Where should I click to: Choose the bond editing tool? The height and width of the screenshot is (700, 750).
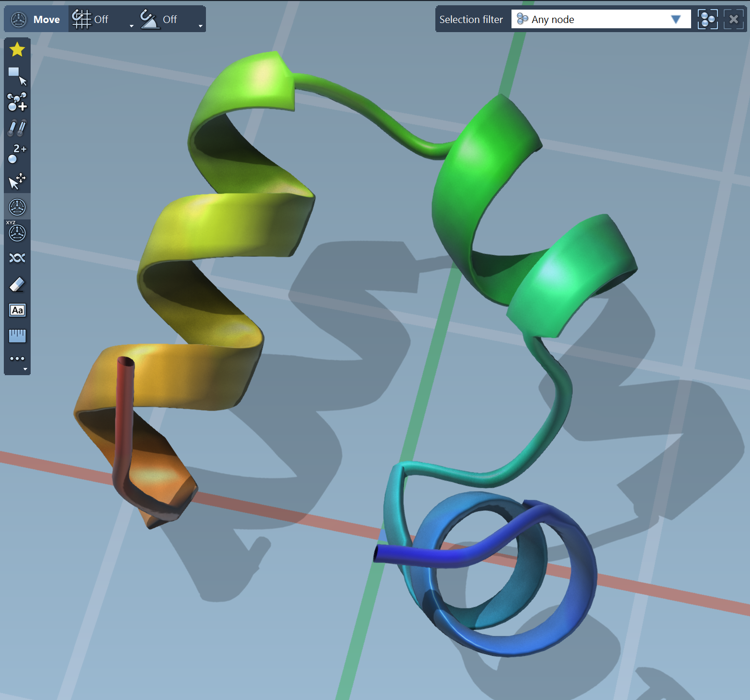click(17, 128)
